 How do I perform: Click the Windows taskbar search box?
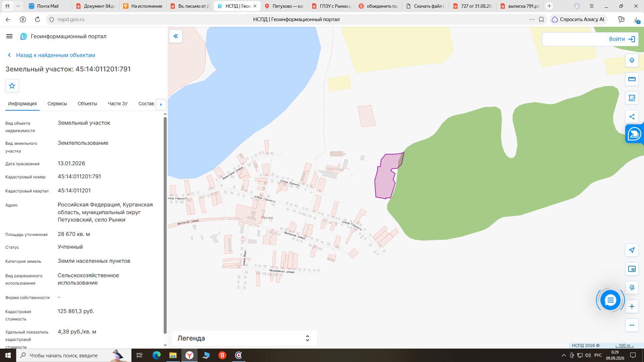[x=73, y=355]
